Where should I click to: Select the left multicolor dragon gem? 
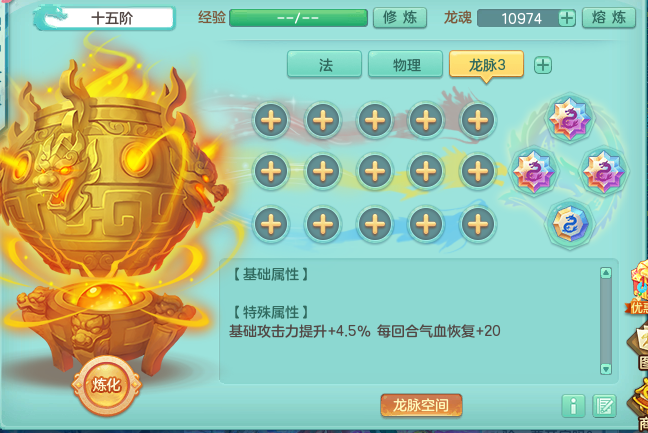534,171
